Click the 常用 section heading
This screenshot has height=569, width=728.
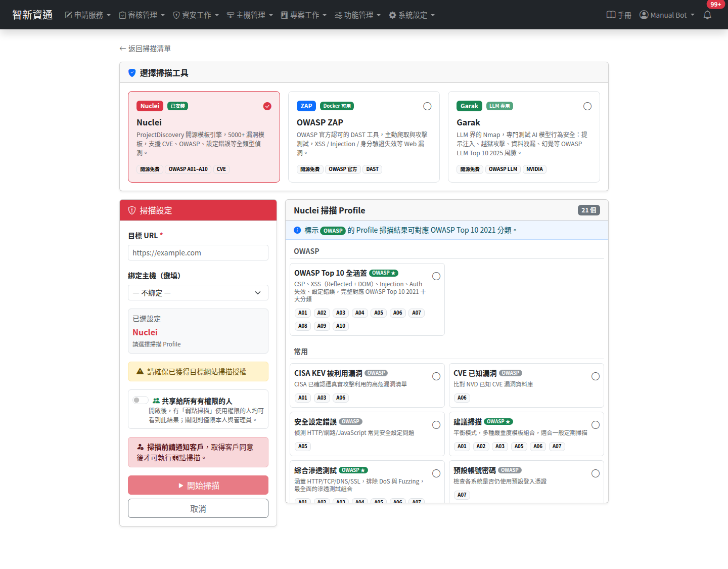(301, 352)
